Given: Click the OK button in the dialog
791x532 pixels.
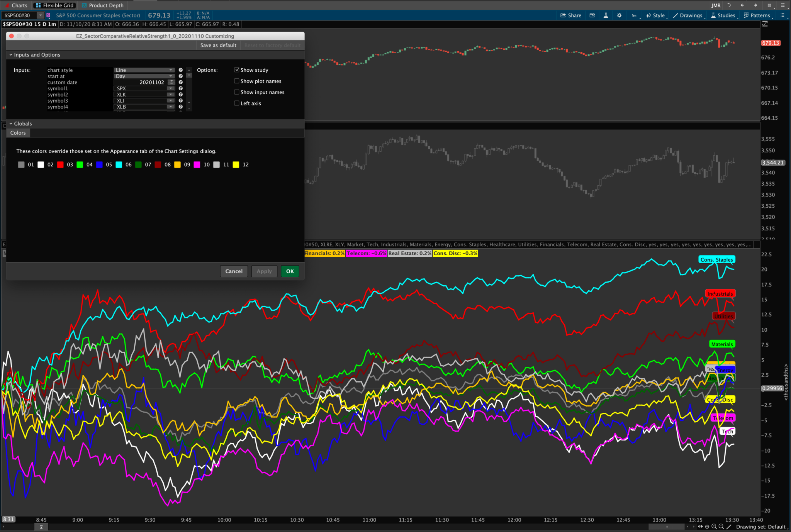Looking at the screenshot, I should [290, 271].
